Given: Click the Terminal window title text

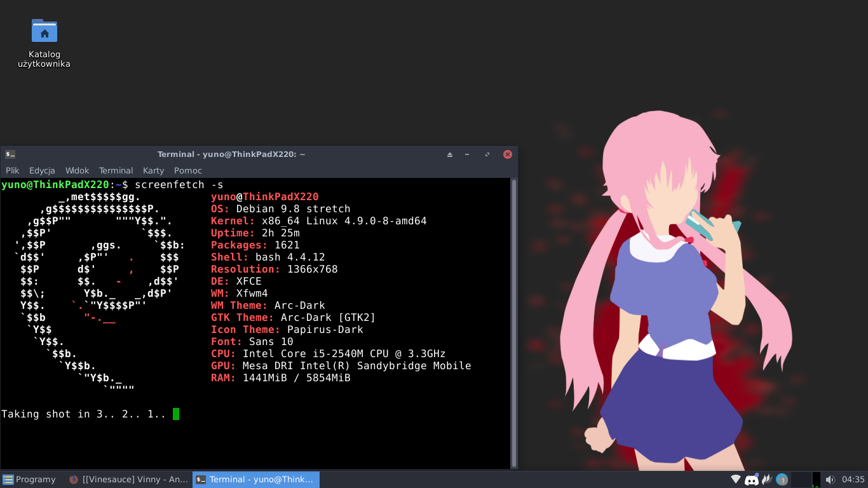Looking at the screenshot, I should tap(231, 154).
